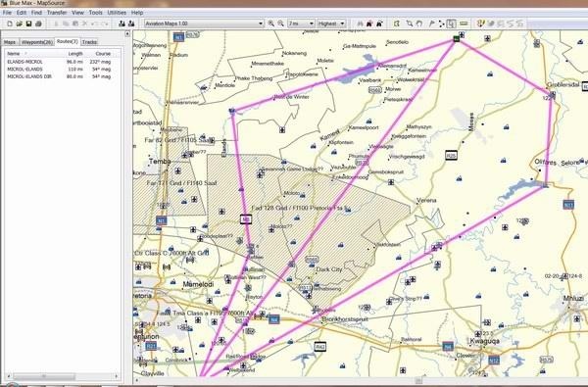This screenshot has height=387, width=588.
Task: Open the Tracks tab
Action: coord(89,42)
